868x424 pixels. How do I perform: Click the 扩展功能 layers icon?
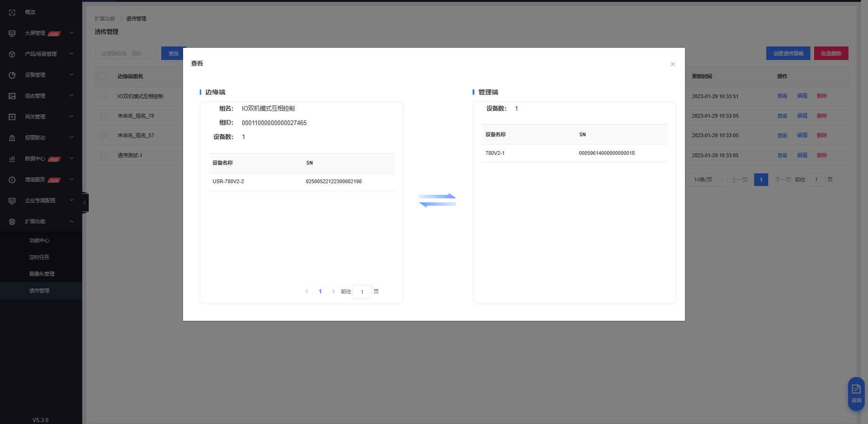coord(12,222)
